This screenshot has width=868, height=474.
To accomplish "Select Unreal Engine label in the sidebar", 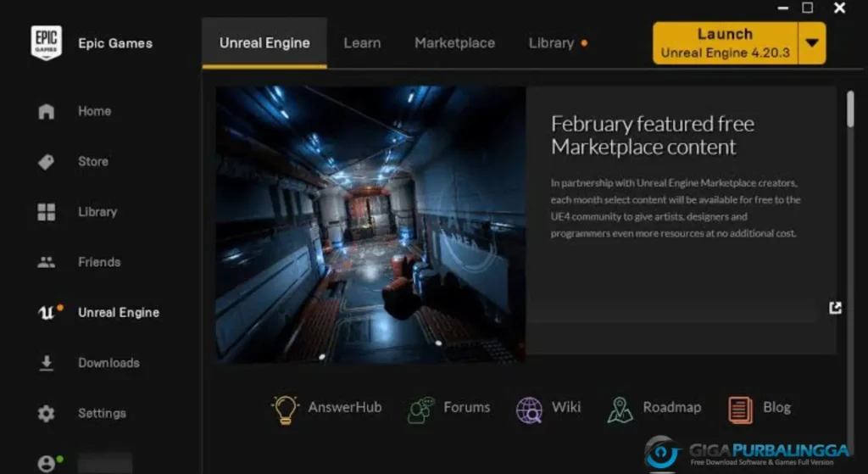I will [119, 313].
